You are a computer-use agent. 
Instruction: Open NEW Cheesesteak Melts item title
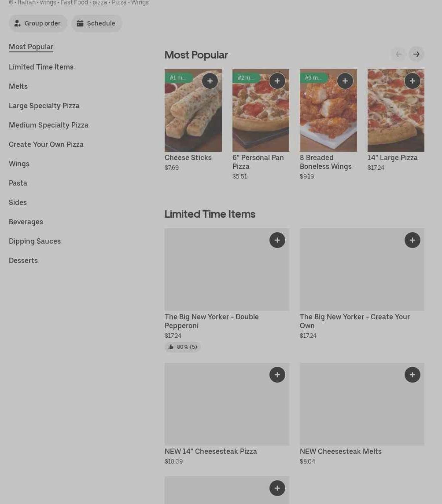(341, 451)
